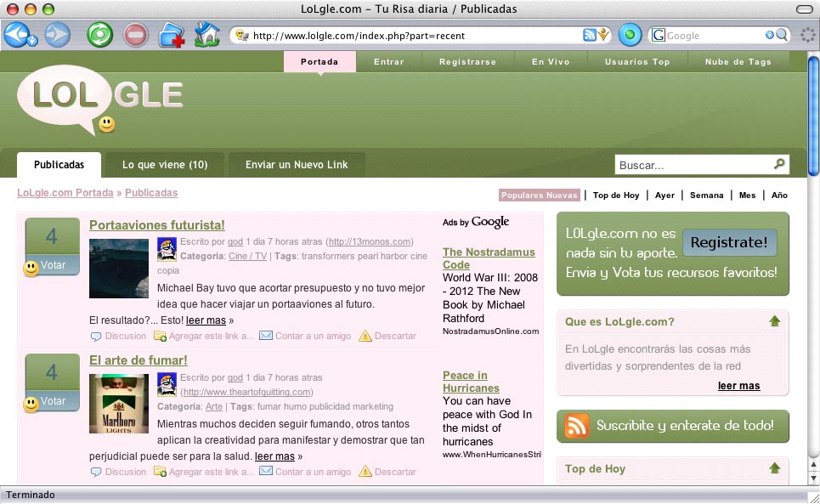Viewport: 820px width, 504px height.
Task: Go back with the browser back arrow
Action: pos(17,35)
